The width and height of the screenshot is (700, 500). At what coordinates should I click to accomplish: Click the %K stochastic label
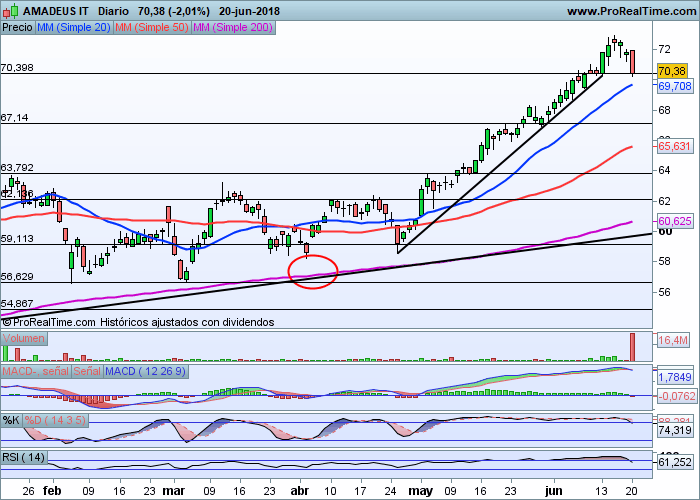[x=11, y=420]
